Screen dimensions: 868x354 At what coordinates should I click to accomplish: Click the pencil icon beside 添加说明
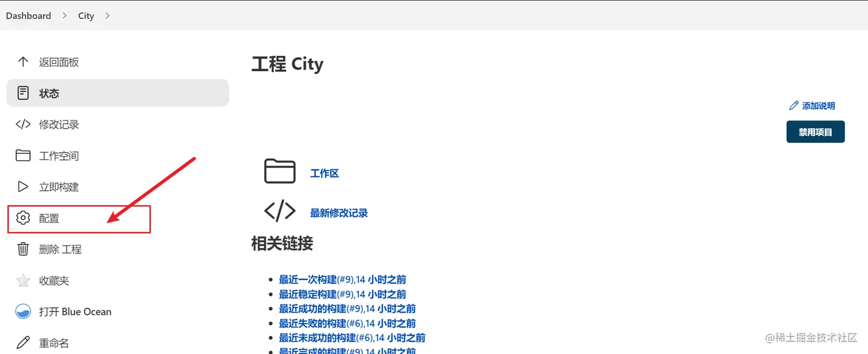coord(794,106)
